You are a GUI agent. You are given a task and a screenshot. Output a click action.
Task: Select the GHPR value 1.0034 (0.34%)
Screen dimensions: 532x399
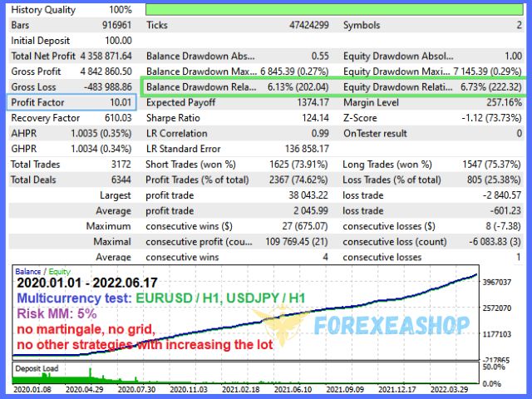(x=101, y=149)
